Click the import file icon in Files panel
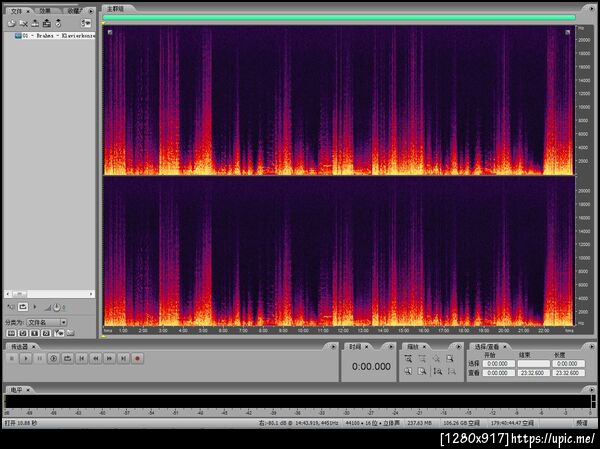Image resolution: width=600 pixels, height=449 pixels. click(11, 23)
